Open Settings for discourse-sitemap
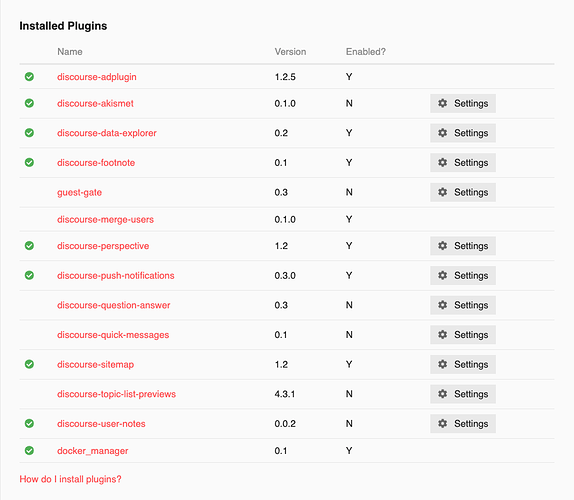 (x=463, y=364)
